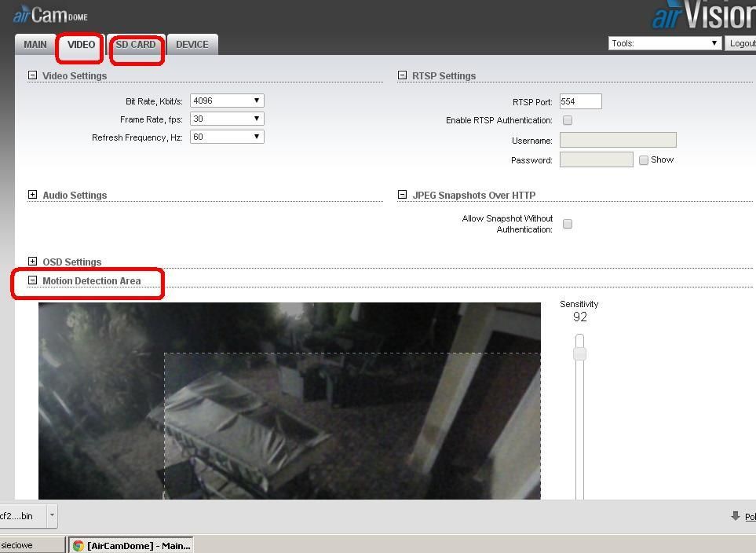Click the Sensitivity slider handle
The height and width of the screenshot is (553, 756).
pyautogui.click(x=579, y=353)
